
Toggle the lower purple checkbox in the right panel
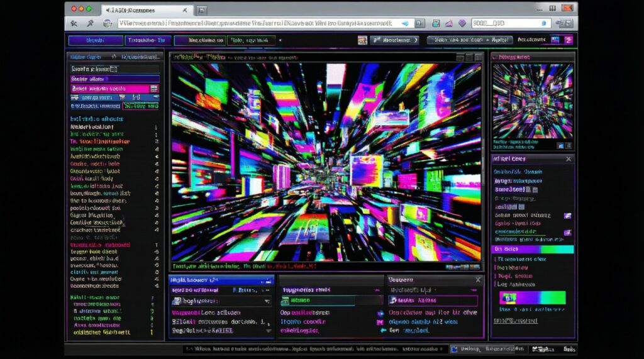(x=567, y=233)
